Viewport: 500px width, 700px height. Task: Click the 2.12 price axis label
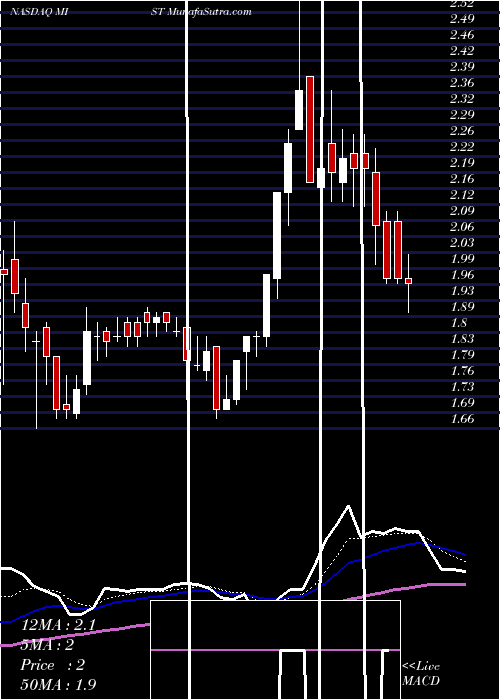(462, 195)
